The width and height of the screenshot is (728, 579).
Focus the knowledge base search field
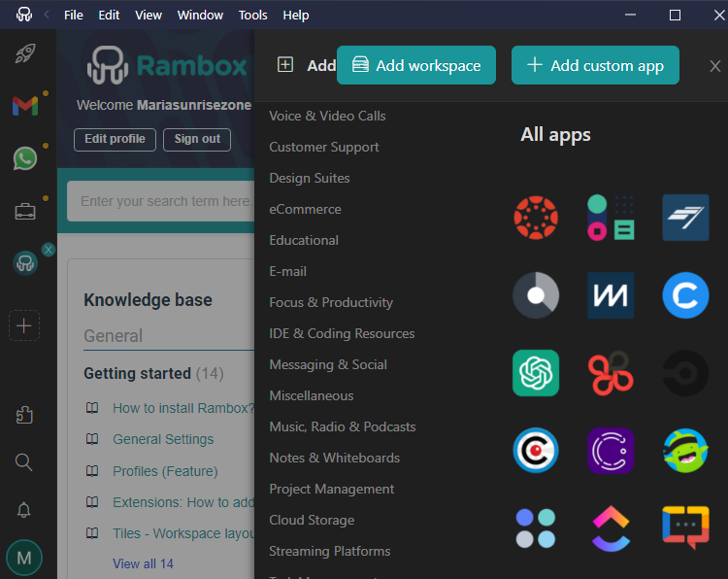click(160, 201)
